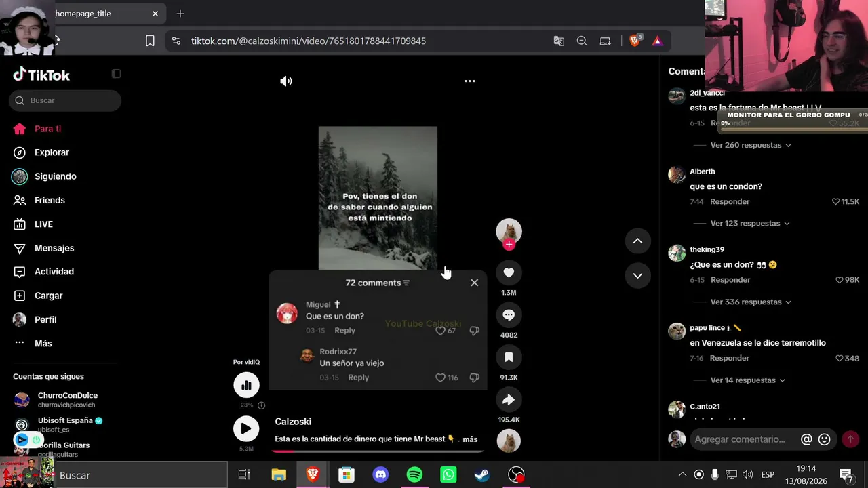View site information beside the tiktok.com URL
868x488 pixels.
point(176,41)
